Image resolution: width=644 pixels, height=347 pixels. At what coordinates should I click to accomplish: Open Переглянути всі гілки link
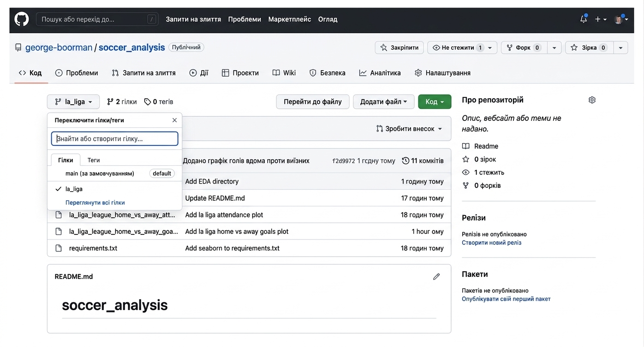click(x=95, y=203)
